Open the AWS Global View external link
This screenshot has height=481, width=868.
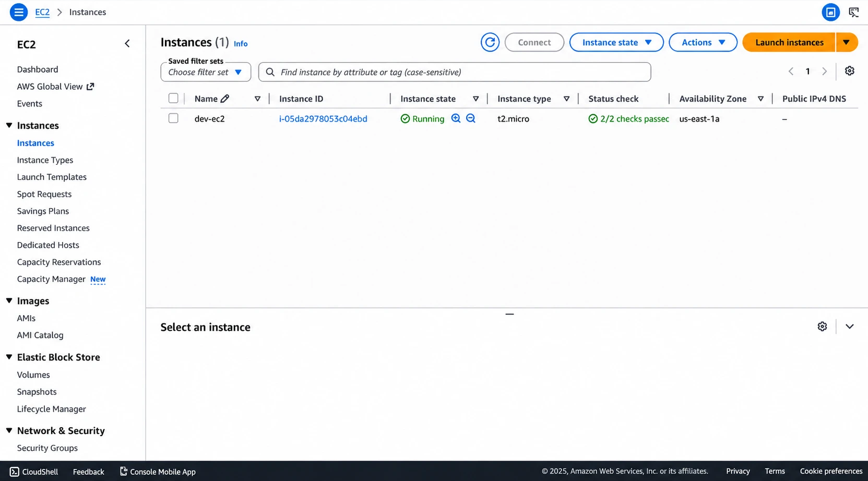coord(55,87)
